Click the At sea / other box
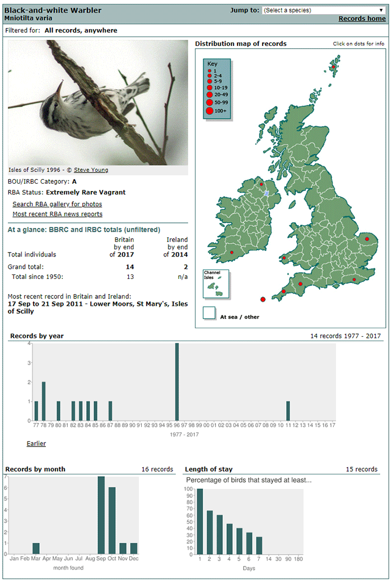Viewport: 392px width, 582px height. click(x=209, y=313)
